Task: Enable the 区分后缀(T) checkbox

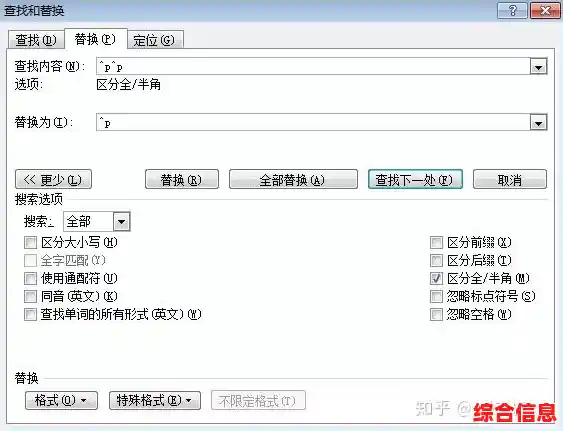Action: [x=436, y=260]
